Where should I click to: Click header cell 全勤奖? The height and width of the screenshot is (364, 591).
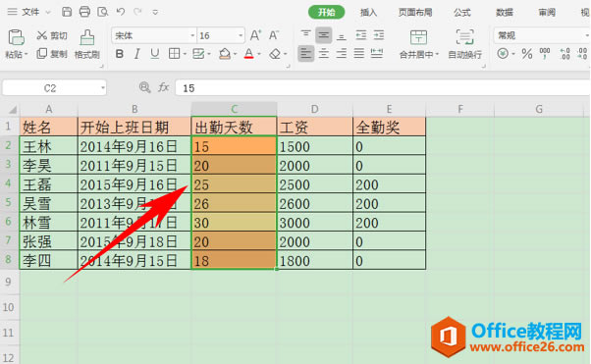point(390,127)
